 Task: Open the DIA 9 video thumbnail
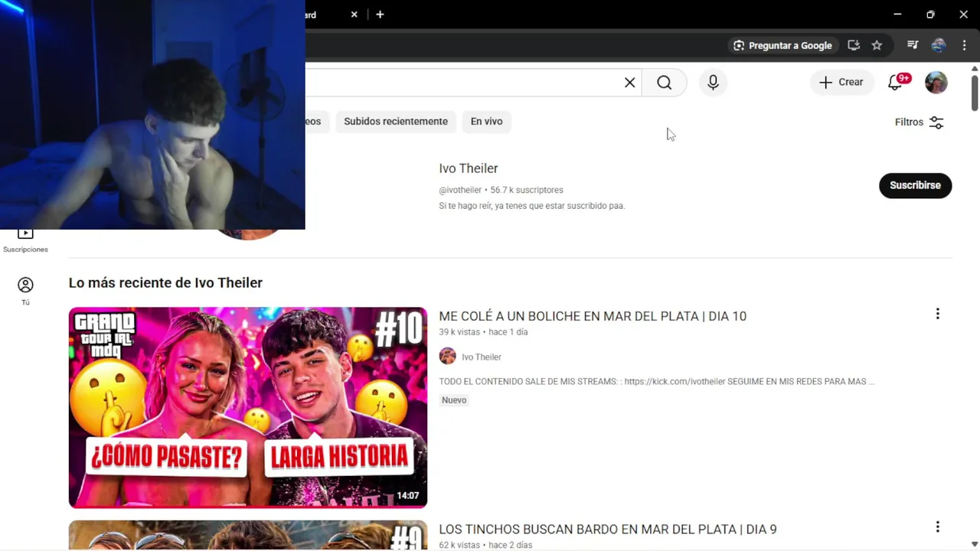248,535
